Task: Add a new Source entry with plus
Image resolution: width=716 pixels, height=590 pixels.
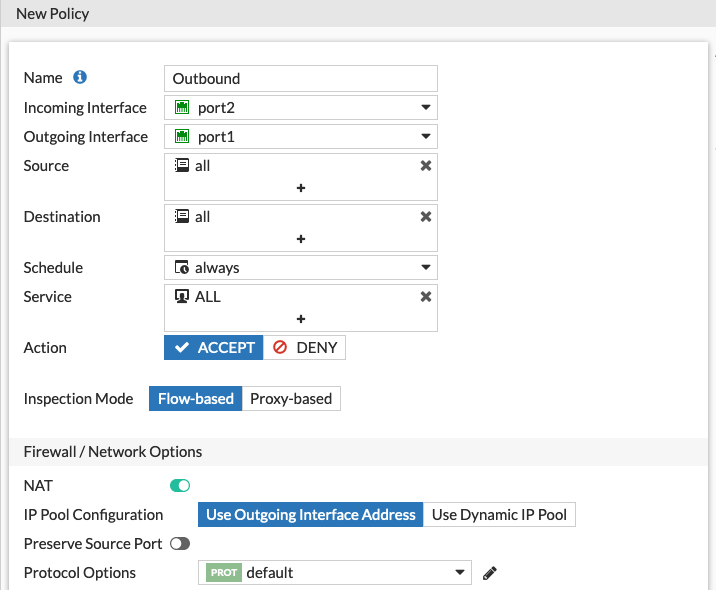Action: point(301,188)
